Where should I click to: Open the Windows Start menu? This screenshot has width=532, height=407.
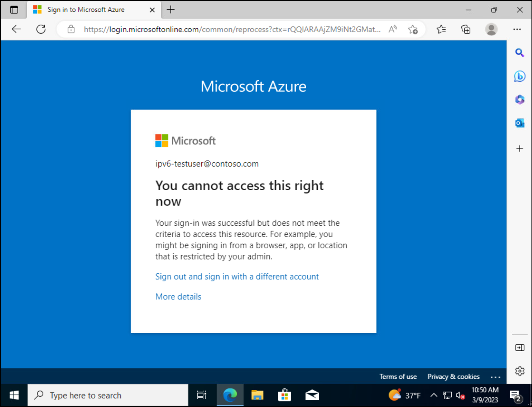click(x=14, y=395)
